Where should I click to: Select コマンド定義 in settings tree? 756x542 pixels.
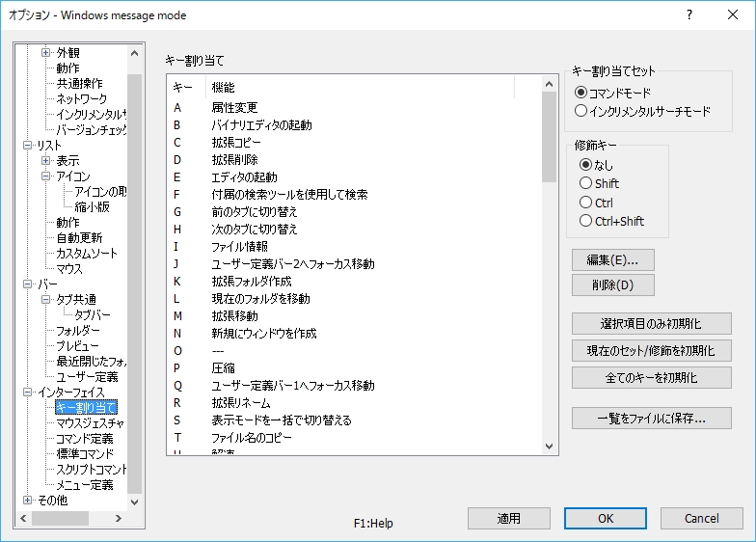tap(85, 438)
